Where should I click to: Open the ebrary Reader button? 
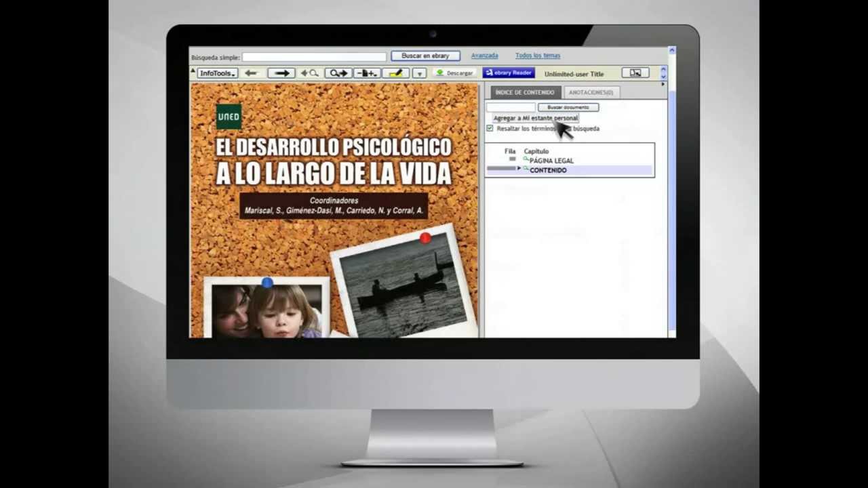[x=509, y=73]
